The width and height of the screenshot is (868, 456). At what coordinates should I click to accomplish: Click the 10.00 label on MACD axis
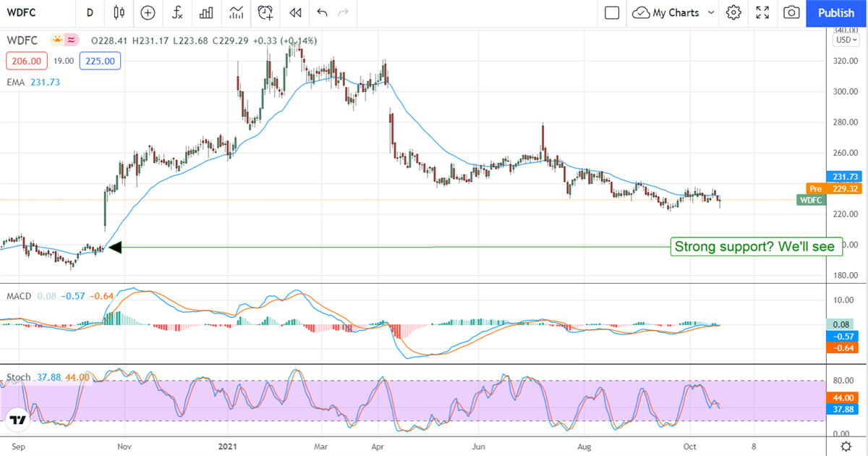[843, 300]
